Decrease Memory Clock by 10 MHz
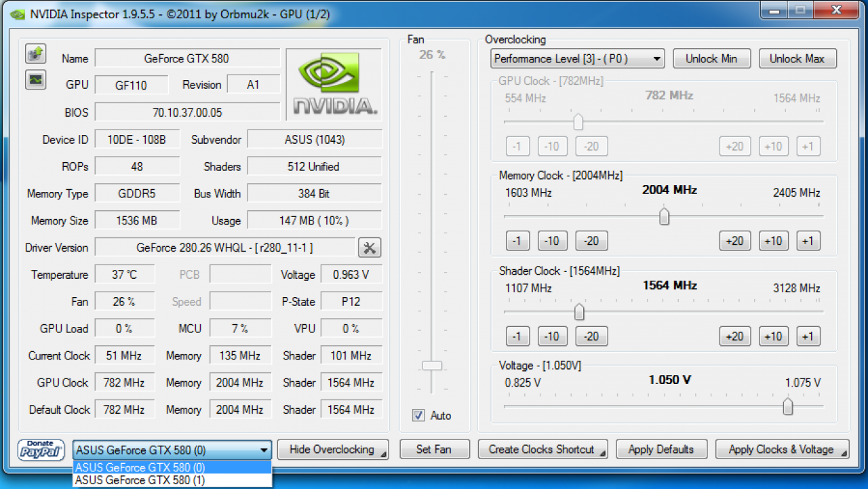 pyautogui.click(x=553, y=241)
